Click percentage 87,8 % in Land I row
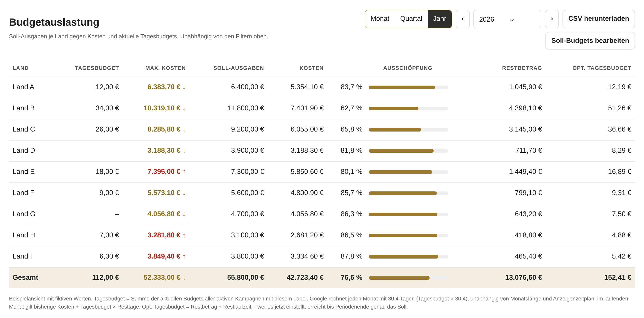The image size is (644, 318). point(351,256)
